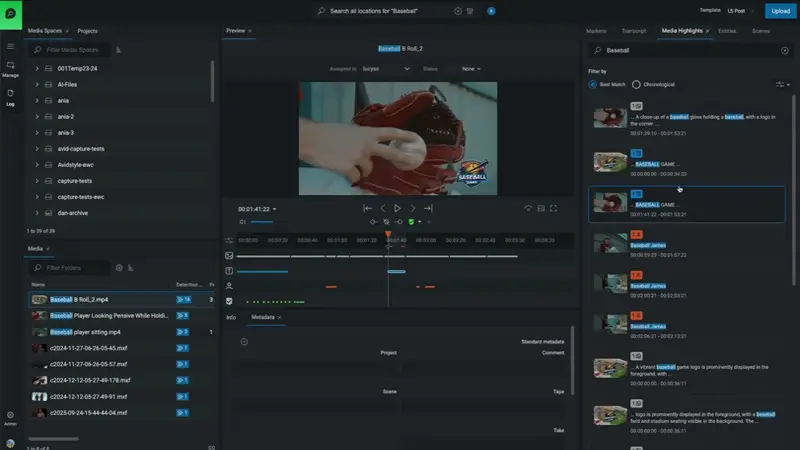800x450 pixels.
Task: Open the Manage section in left sidebar
Action: click(x=10, y=68)
